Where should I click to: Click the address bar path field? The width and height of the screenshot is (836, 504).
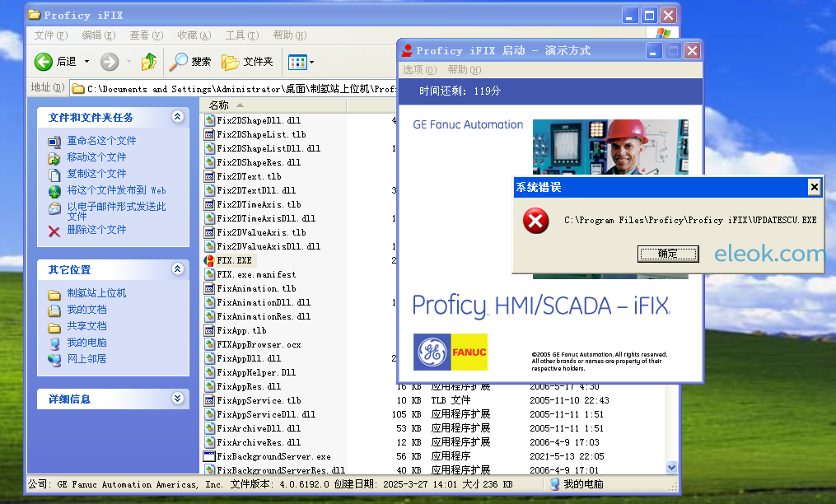click(234, 89)
